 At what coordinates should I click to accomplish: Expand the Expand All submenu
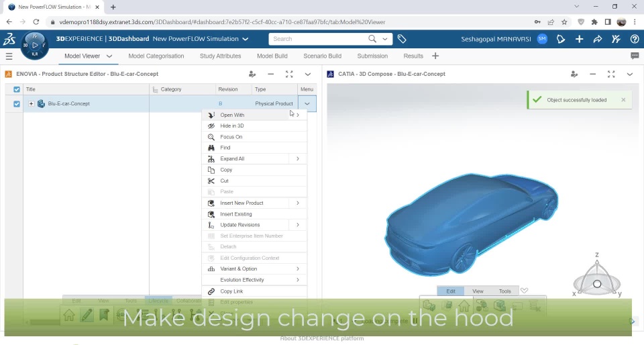[298, 158]
